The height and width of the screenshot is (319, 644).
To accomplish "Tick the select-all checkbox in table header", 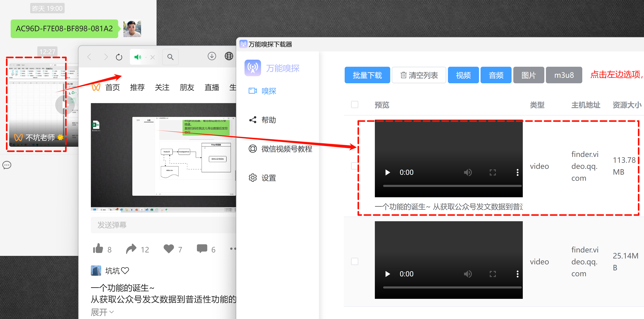I will point(355,104).
